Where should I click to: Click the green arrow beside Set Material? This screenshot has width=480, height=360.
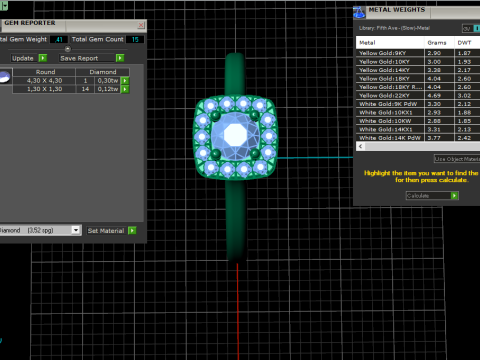(132, 230)
